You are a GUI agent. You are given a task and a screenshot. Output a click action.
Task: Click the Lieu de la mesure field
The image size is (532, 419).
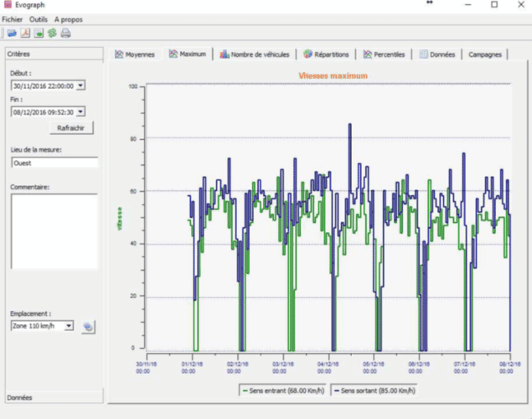click(54, 163)
